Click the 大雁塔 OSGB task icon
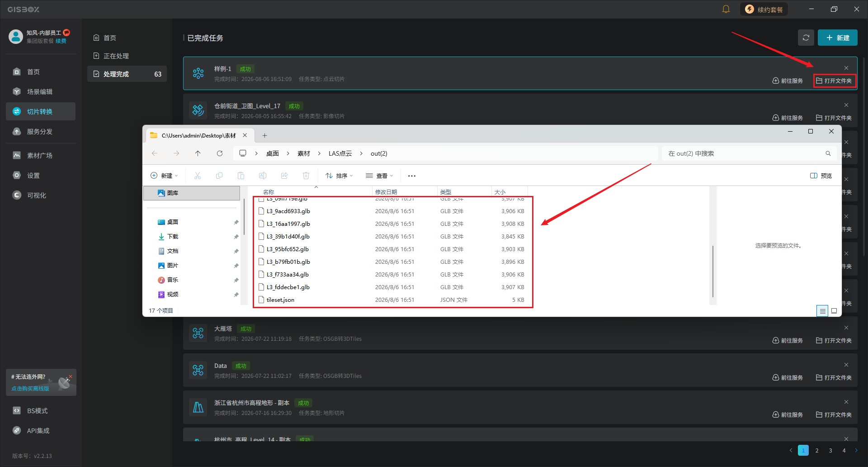 coord(198,333)
